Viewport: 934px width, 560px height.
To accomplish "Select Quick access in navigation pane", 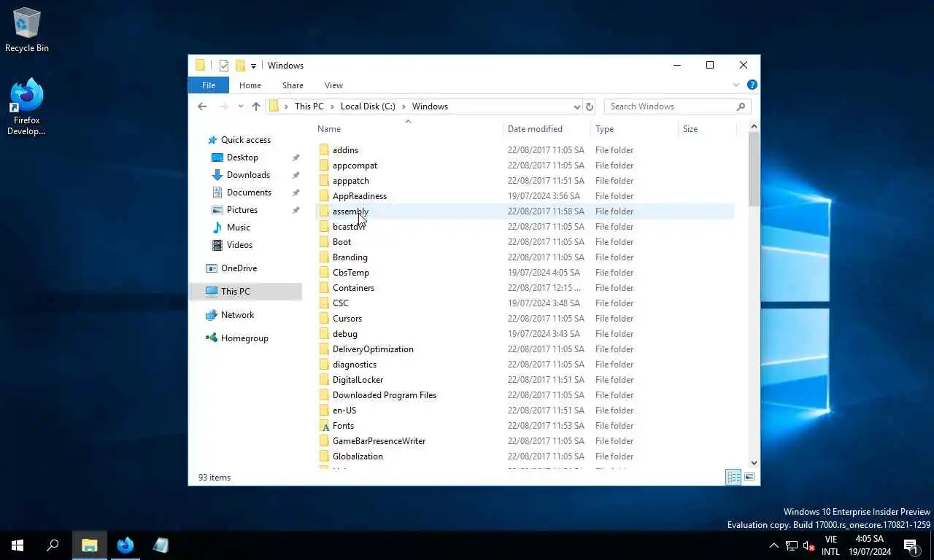I will (x=246, y=140).
